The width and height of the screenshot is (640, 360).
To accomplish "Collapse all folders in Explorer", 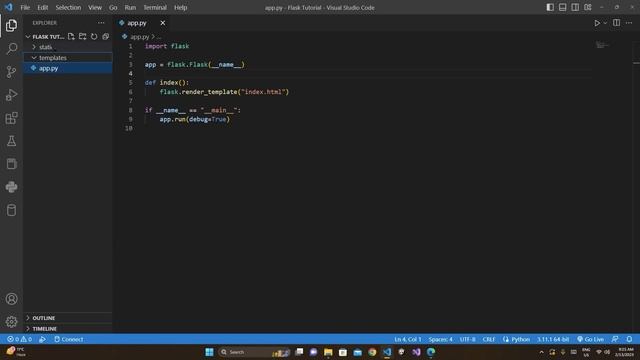I will 105,36.
